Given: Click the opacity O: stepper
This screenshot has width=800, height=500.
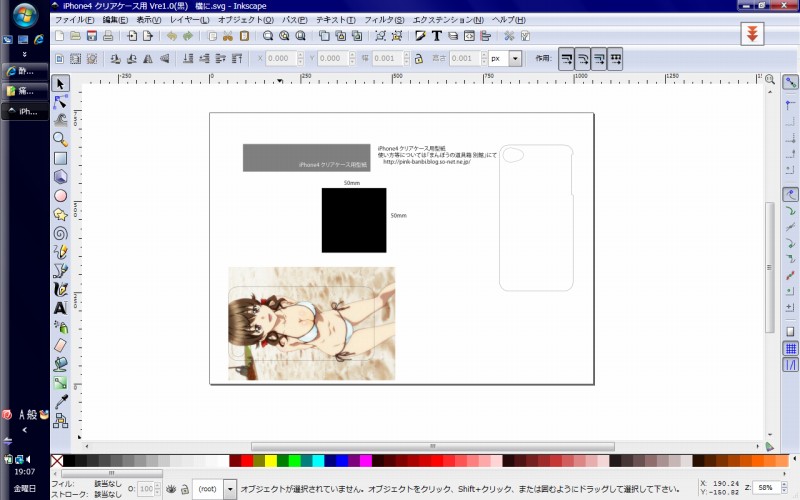Looking at the screenshot, I should (157, 489).
